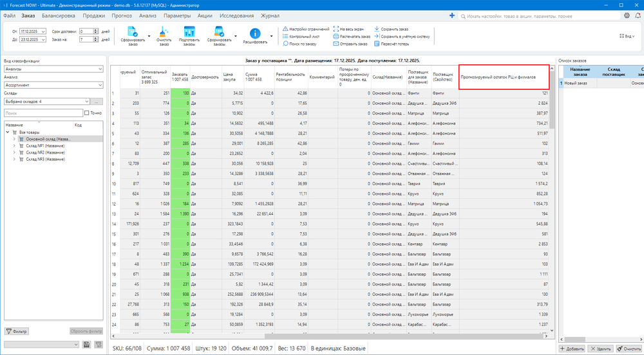This screenshot has width=644, height=355.
Task: Click the Фильтр button
Action: point(17,331)
